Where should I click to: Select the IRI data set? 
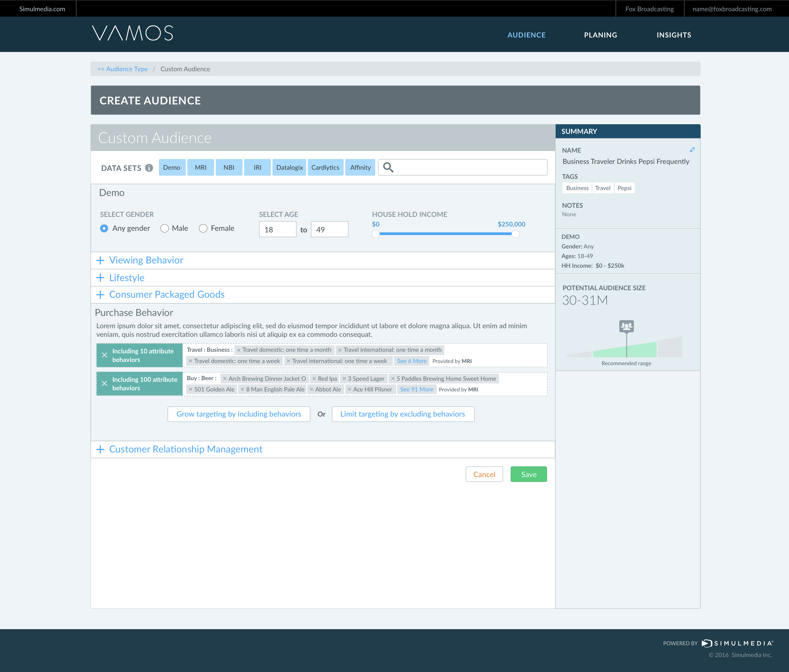pyautogui.click(x=257, y=167)
